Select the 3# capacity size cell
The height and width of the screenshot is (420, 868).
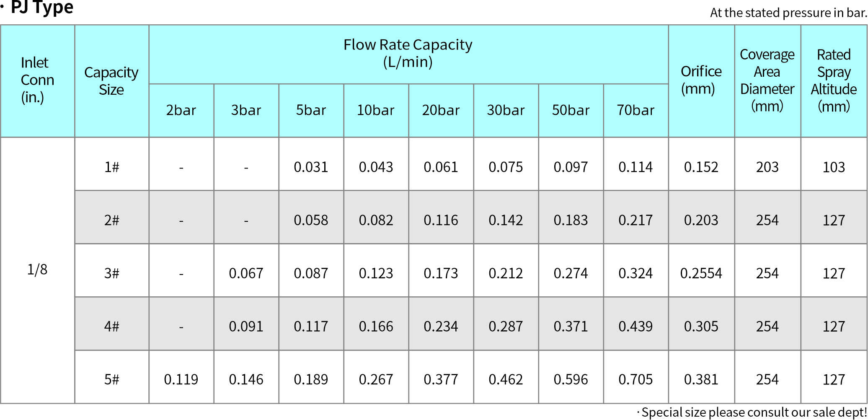click(111, 273)
